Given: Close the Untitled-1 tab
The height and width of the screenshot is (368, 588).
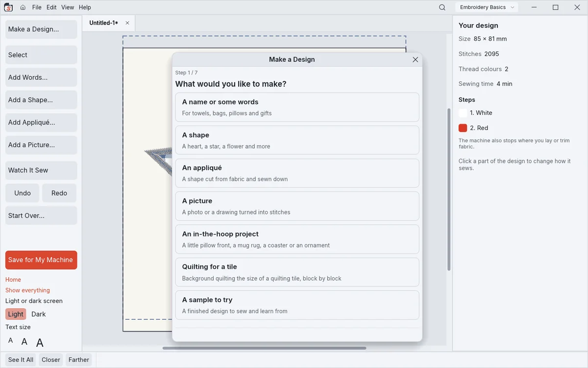Looking at the screenshot, I should click(127, 23).
